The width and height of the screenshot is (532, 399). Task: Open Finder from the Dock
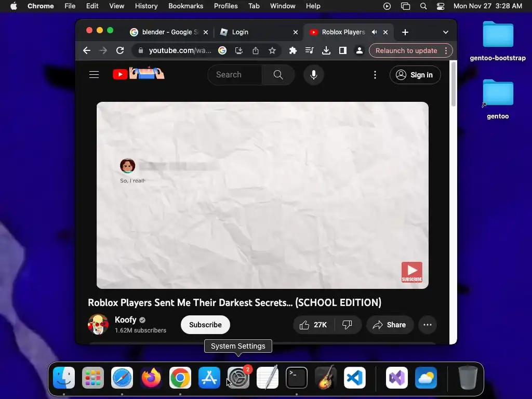click(64, 378)
